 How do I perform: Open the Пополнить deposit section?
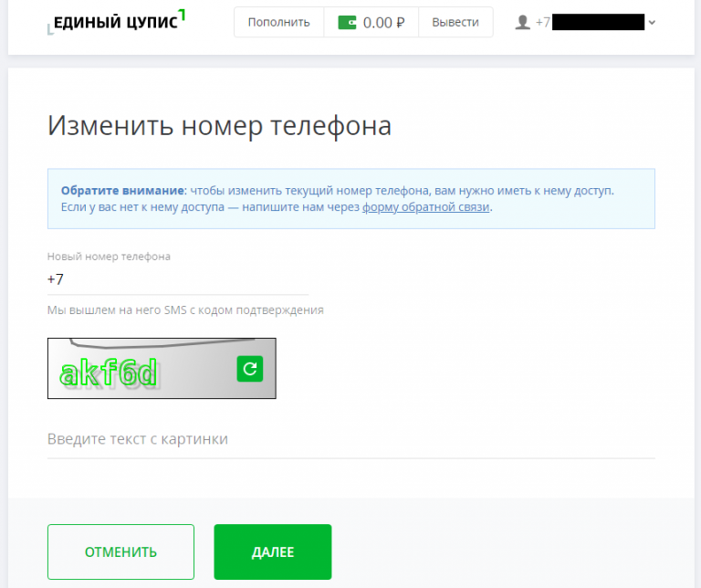(278, 23)
